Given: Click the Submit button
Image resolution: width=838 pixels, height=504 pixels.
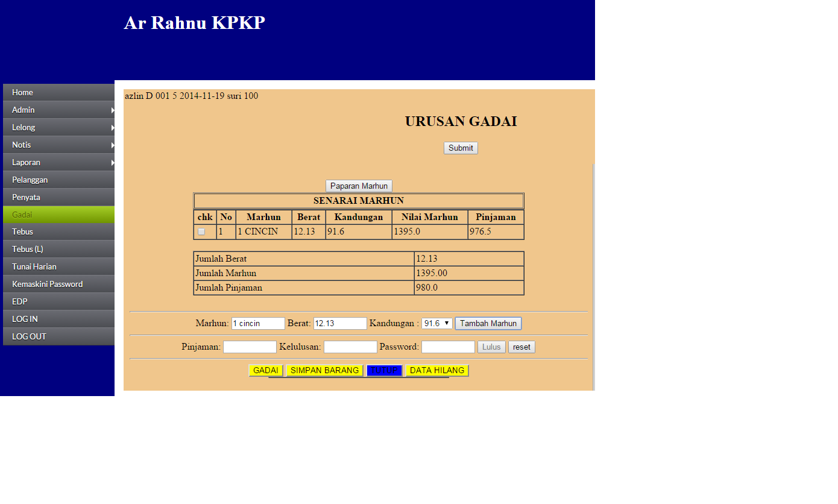Looking at the screenshot, I should click(x=461, y=148).
